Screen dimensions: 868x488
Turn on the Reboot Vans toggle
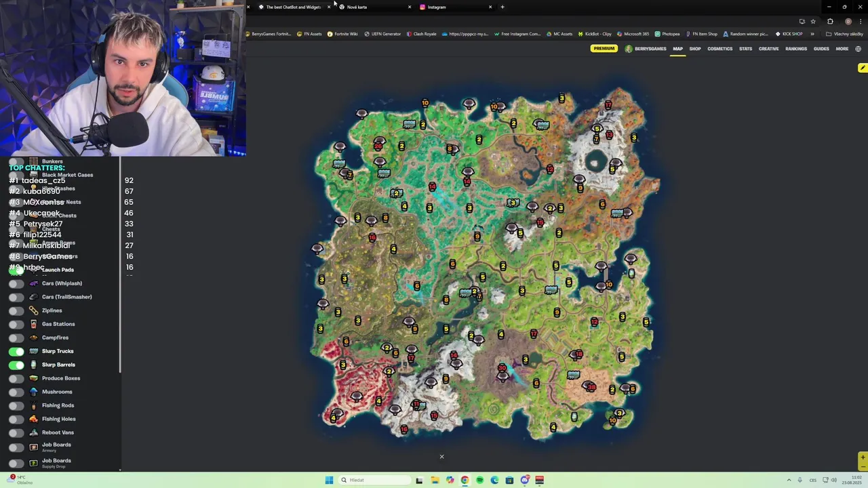pyautogui.click(x=16, y=432)
